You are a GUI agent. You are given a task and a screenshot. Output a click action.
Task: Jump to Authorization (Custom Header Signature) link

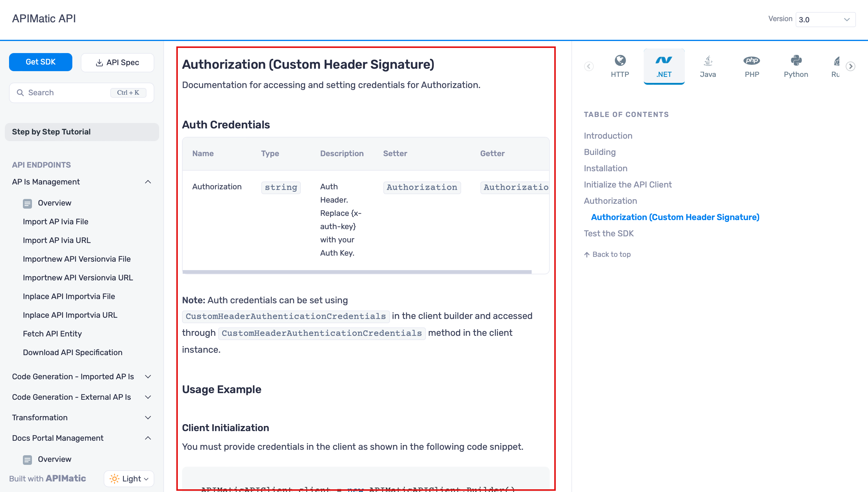point(675,217)
